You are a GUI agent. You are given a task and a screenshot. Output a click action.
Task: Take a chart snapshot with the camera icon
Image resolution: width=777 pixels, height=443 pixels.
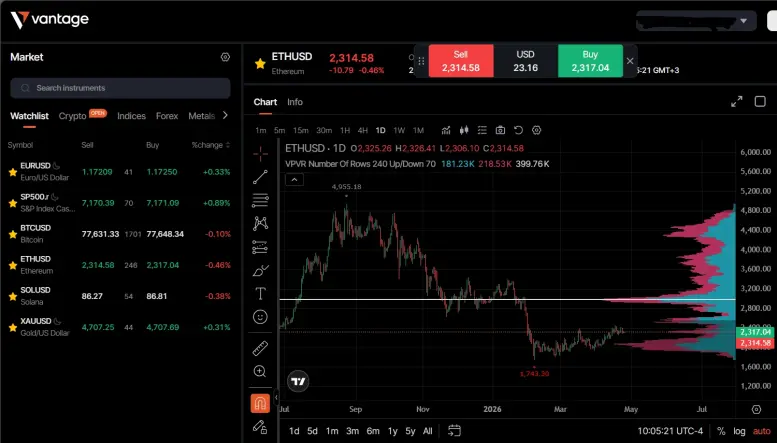500,130
